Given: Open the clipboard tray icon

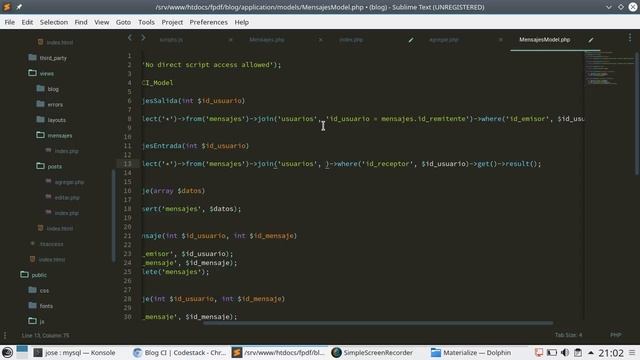Looking at the screenshot, I should pos(578,352).
